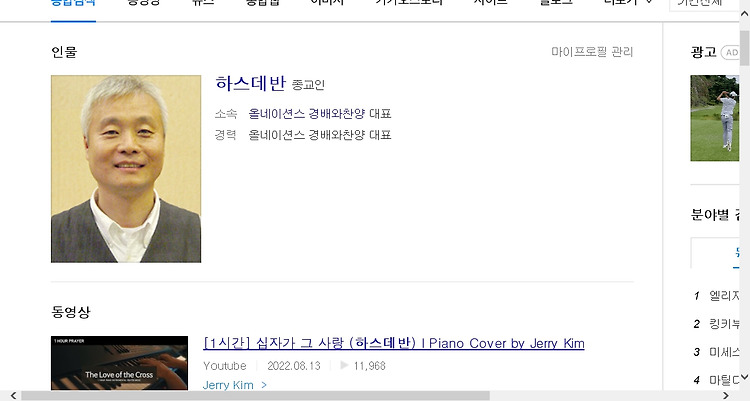Viewport: 750px width, 401px height.
Task: Click the horizontal scrollbar right arrow
Action: click(x=726, y=395)
